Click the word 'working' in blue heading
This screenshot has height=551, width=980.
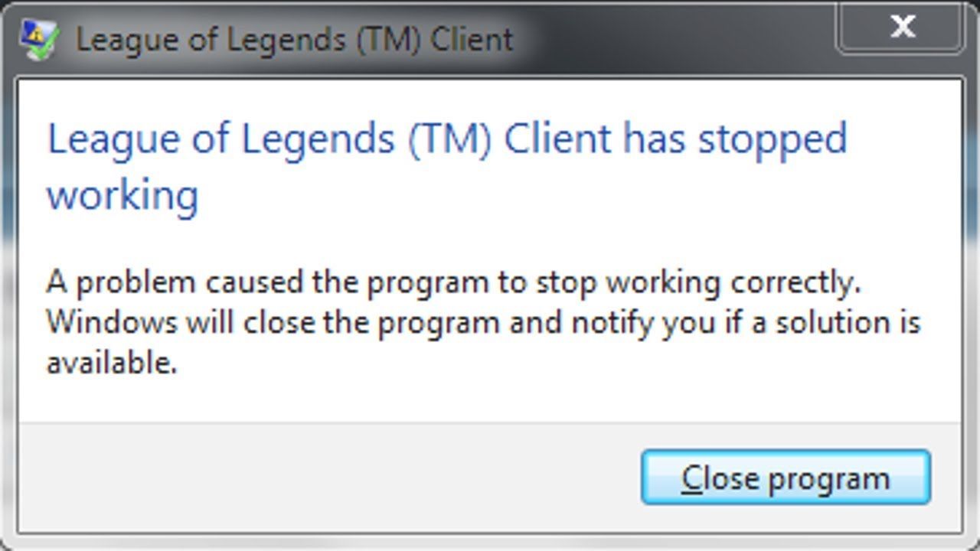pyautogui.click(x=123, y=196)
